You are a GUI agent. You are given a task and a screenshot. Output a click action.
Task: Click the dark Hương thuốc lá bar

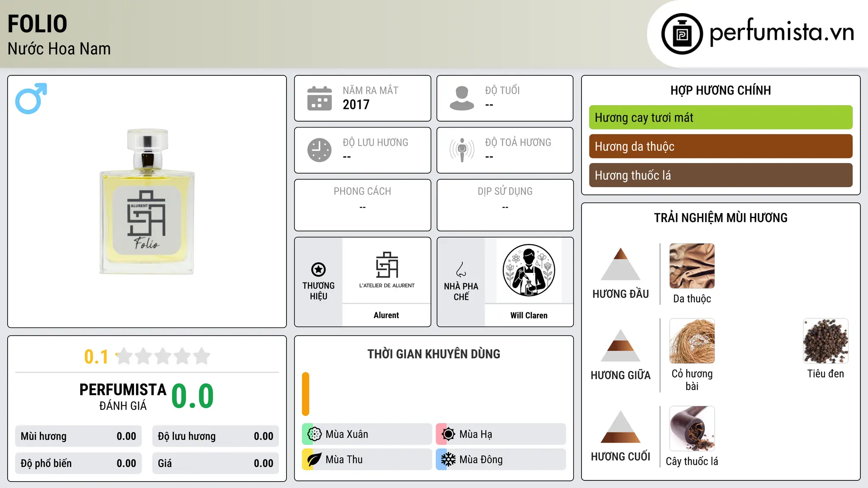tap(721, 175)
